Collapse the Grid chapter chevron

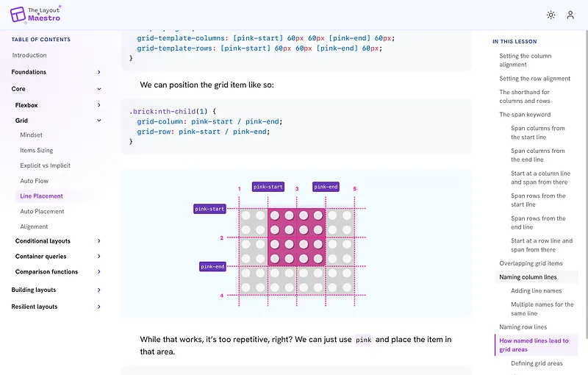(x=99, y=121)
